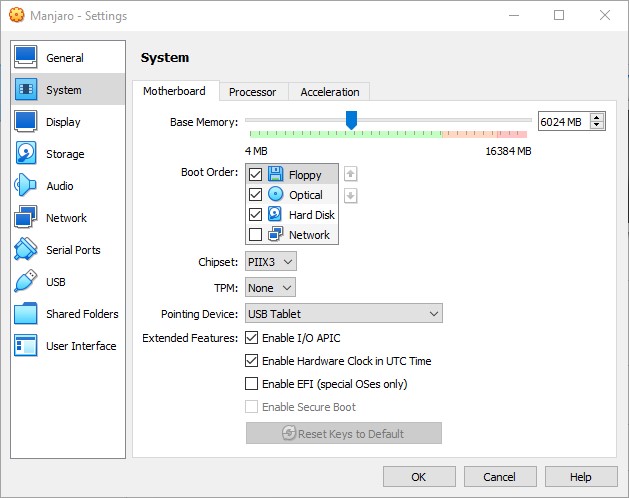Toggle Enable I/O APIC checkbox
Screen dimensions: 629x498
click(x=252, y=338)
